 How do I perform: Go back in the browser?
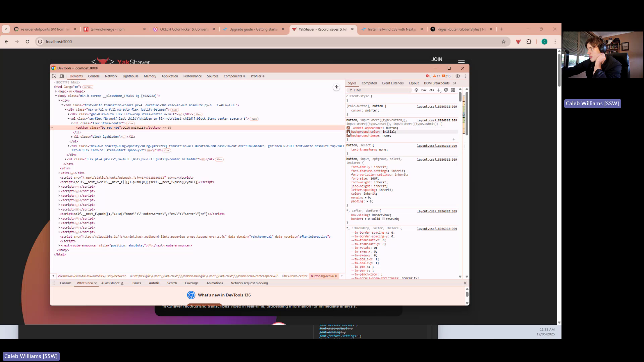6,42
